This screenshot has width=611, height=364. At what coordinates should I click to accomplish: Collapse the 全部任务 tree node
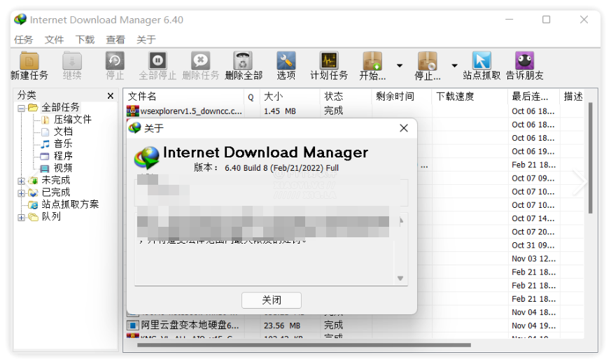tap(21, 108)
